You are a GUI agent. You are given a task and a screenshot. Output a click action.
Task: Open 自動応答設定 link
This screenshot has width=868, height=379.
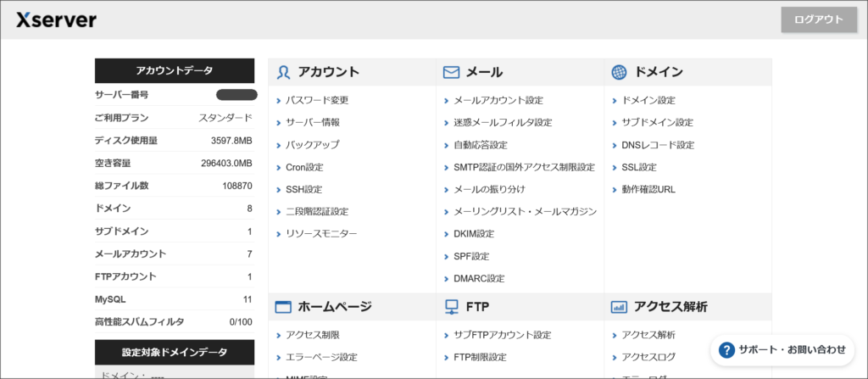pos(481,145)
